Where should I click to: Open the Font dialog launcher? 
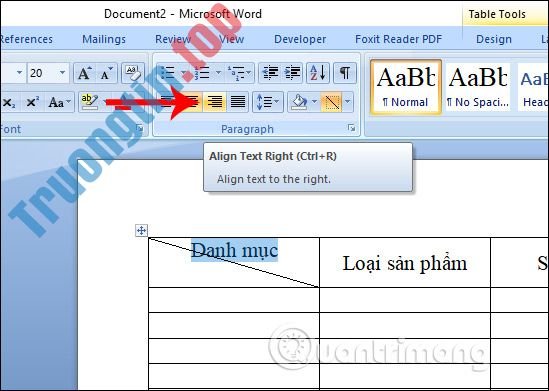point(140,128)
